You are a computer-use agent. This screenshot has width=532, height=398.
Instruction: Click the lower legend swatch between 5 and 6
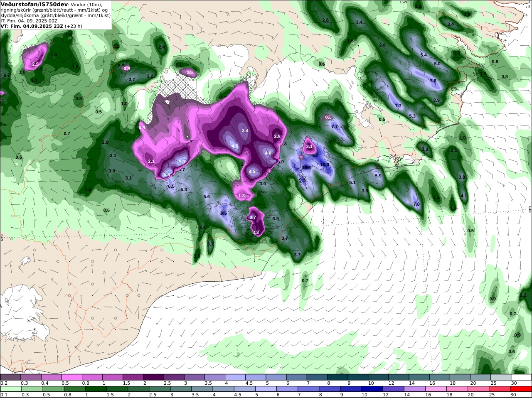coord(266,389)
